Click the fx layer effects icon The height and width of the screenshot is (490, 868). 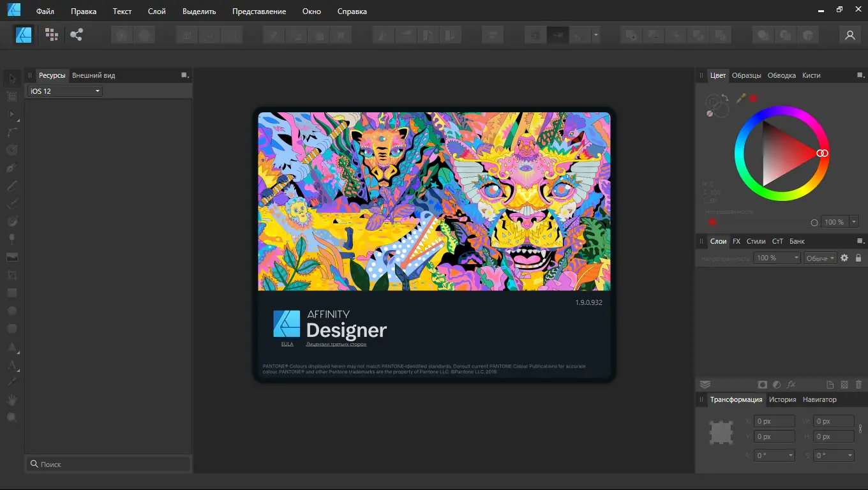click(x=791, y=385)
